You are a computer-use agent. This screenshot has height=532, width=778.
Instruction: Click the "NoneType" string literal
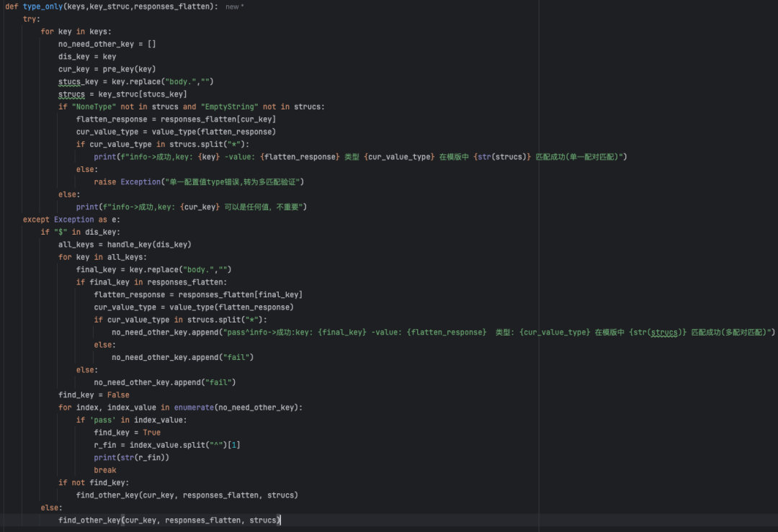pos(92,107)
